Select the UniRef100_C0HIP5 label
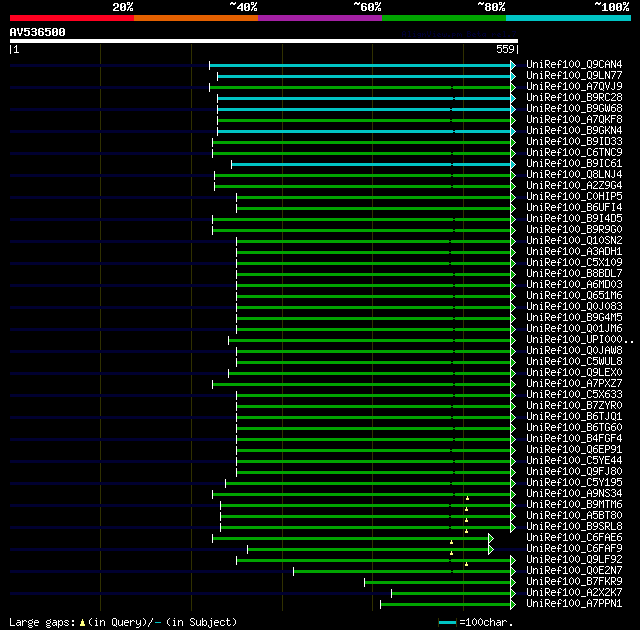Image resolution: width=640 pixels, height=630 pixels. [x=574, y=197]
